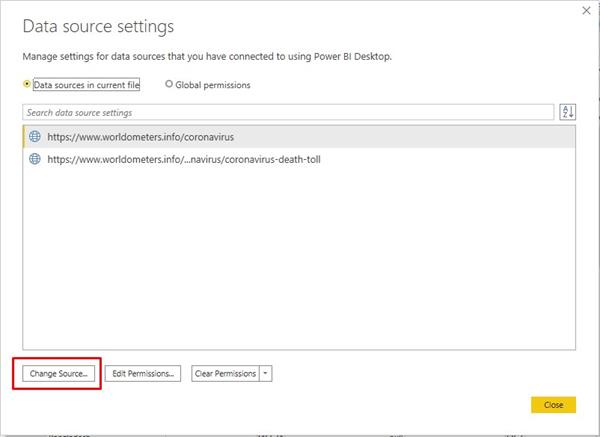
Task: Click the Clear Permissions button
Action: click(225, 373)
